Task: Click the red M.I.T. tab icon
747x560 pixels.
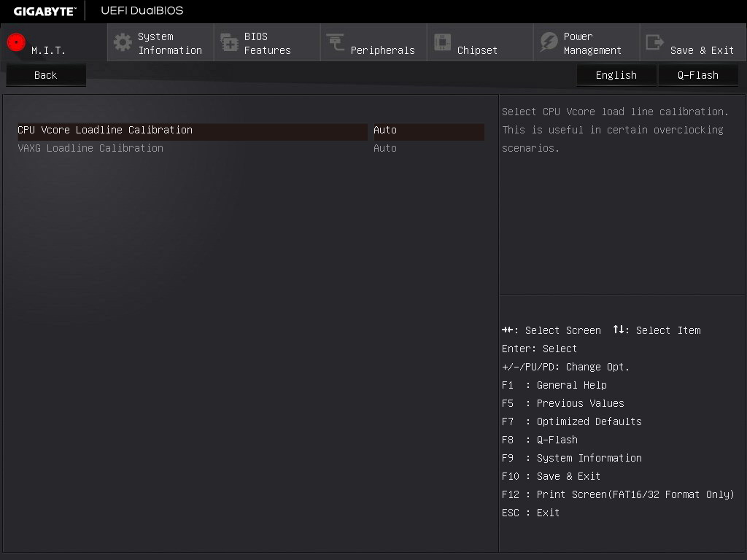Action: click(x=16, y=42)
